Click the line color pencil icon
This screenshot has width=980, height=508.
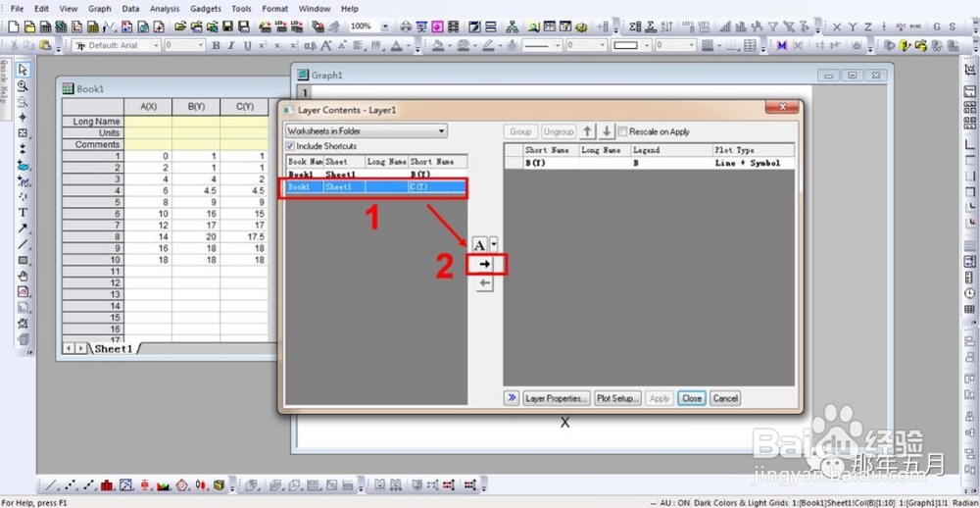[488, 45]
